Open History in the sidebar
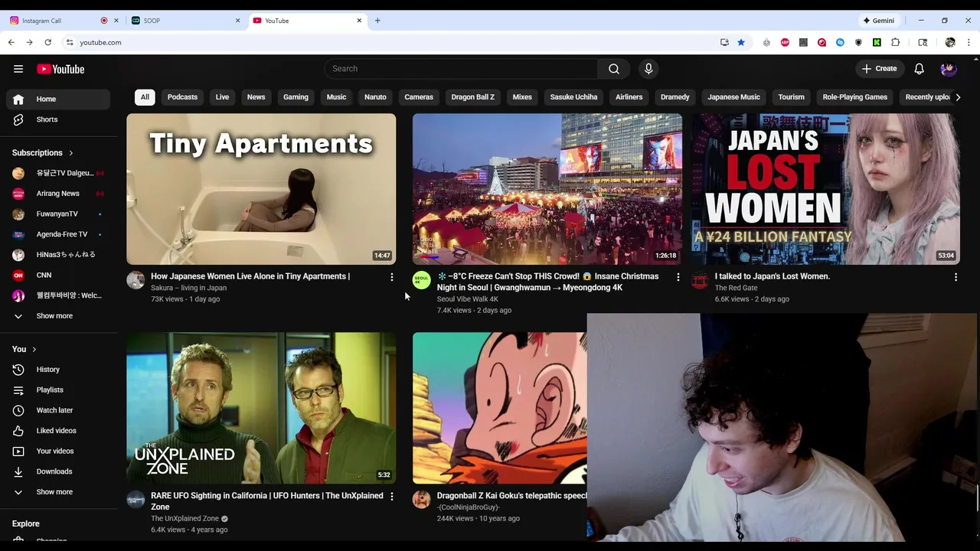 coord(58,370)
